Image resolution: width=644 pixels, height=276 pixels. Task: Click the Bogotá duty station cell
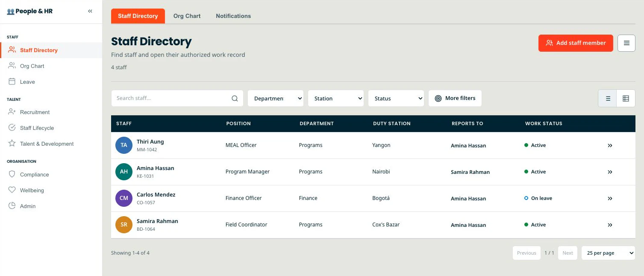click(x=381, y=198)
